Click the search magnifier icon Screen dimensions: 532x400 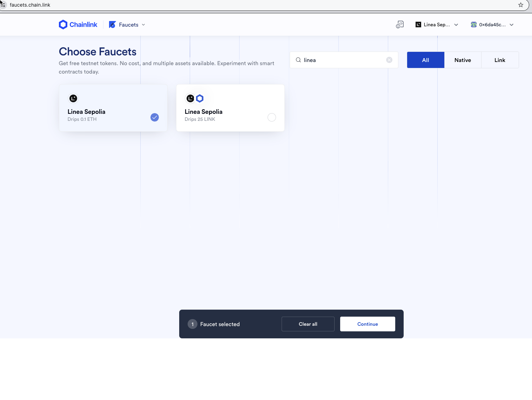[298, 60]
